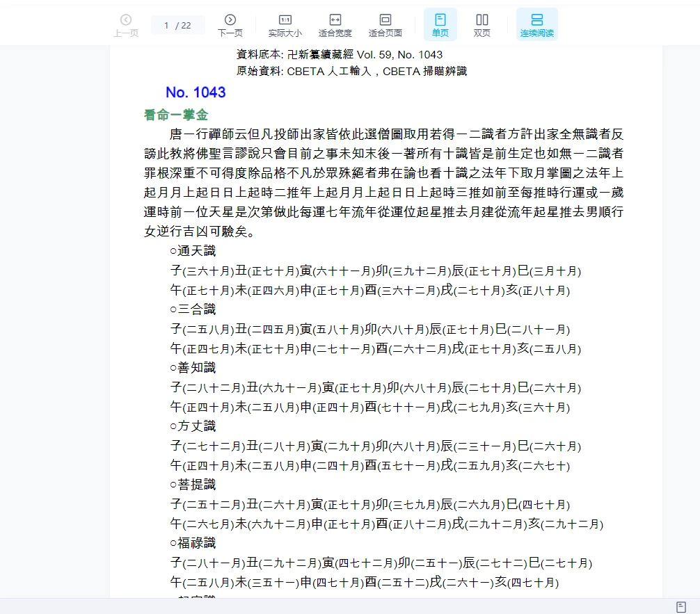This screenshot has width=700, height=614.
Task: Switch to single page view (单页)
Action: click(440, 24)
